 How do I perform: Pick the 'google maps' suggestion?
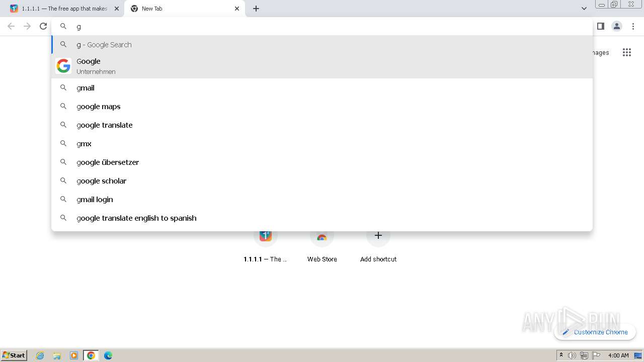[322, 107]
